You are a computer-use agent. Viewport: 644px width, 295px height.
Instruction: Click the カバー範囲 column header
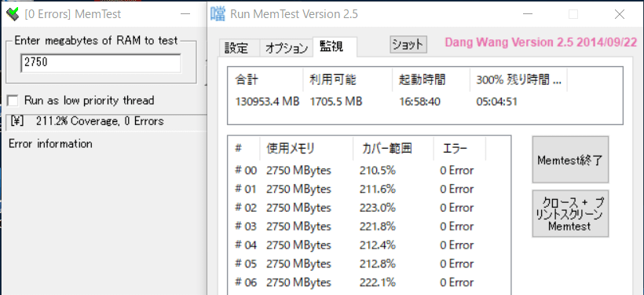pyautogui.click(x=393, y=148)
